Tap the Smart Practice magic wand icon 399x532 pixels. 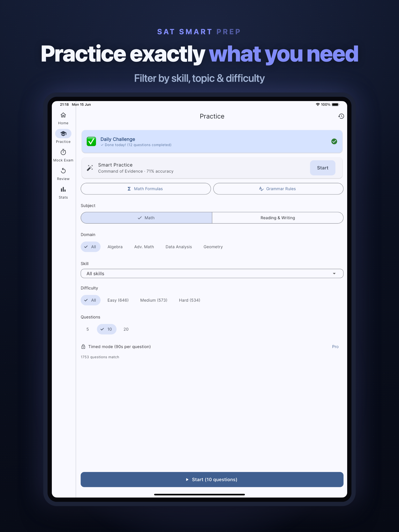point(90,168)
